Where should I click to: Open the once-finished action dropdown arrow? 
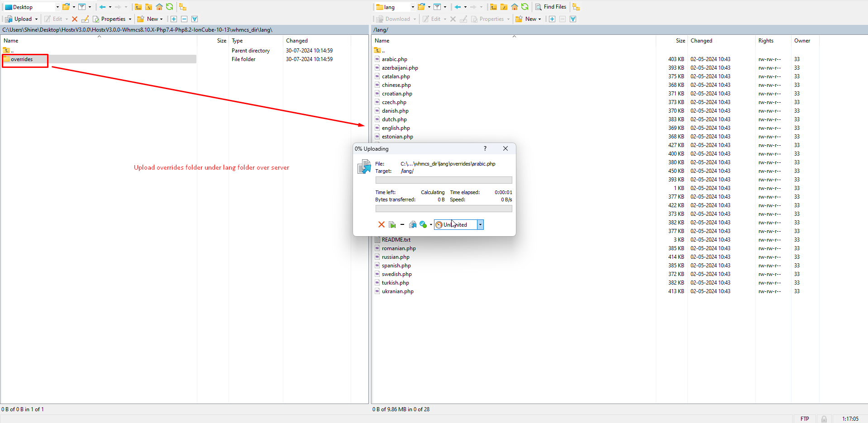point(431,225)
